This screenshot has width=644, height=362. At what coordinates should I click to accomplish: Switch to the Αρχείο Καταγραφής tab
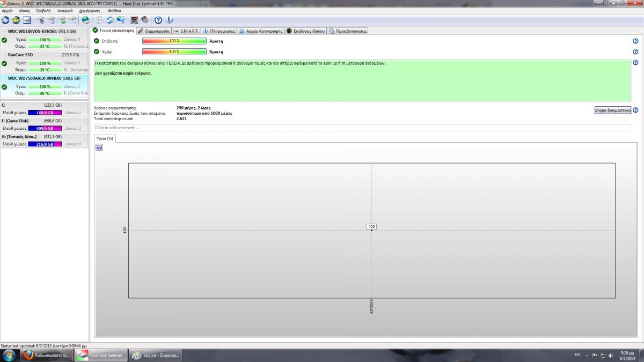pos(261,31)
